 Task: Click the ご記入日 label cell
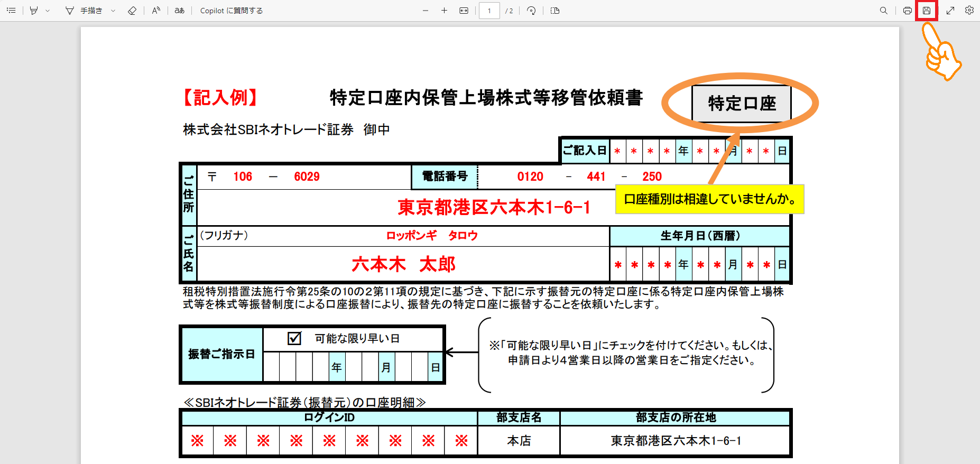point(585,151)
